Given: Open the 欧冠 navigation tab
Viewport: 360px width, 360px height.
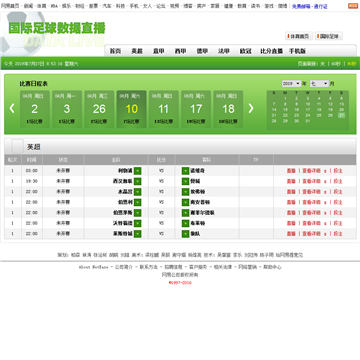Looking at the screenshot, I should (245, 51).
